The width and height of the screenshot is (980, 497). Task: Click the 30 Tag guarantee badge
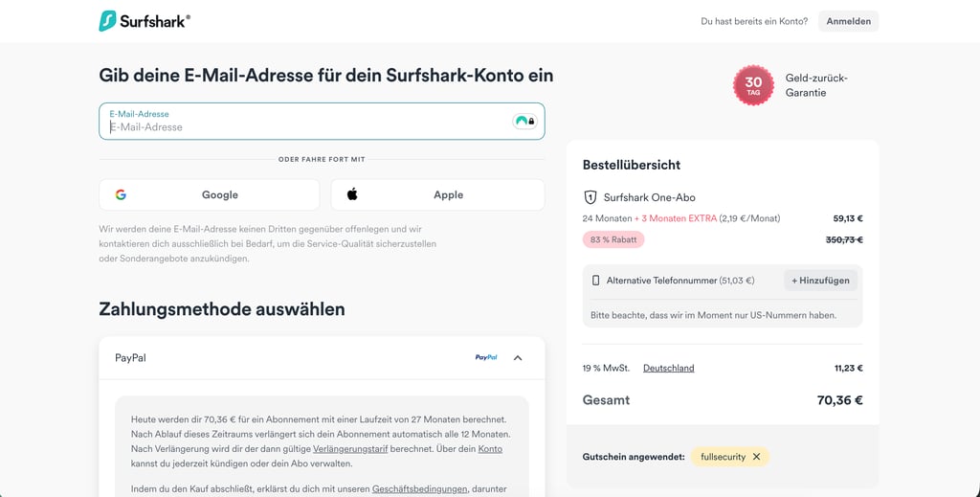click(753, 85)
